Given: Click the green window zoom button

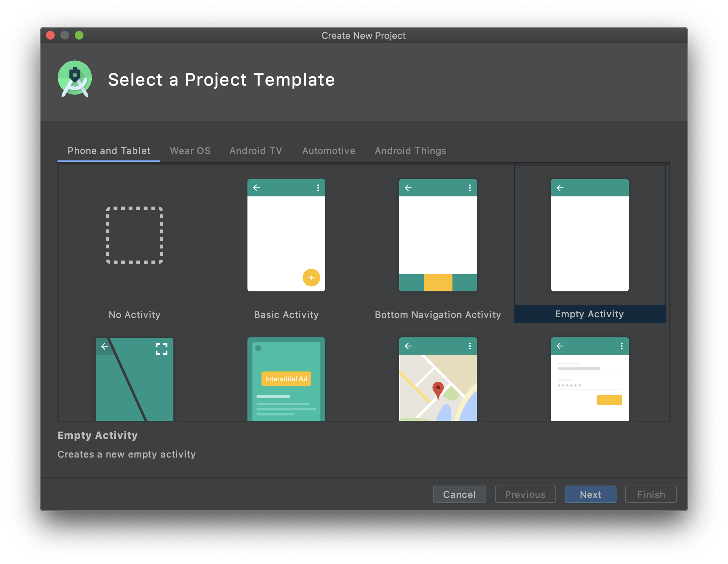Looking at the screenshot, I should [79, 35].
